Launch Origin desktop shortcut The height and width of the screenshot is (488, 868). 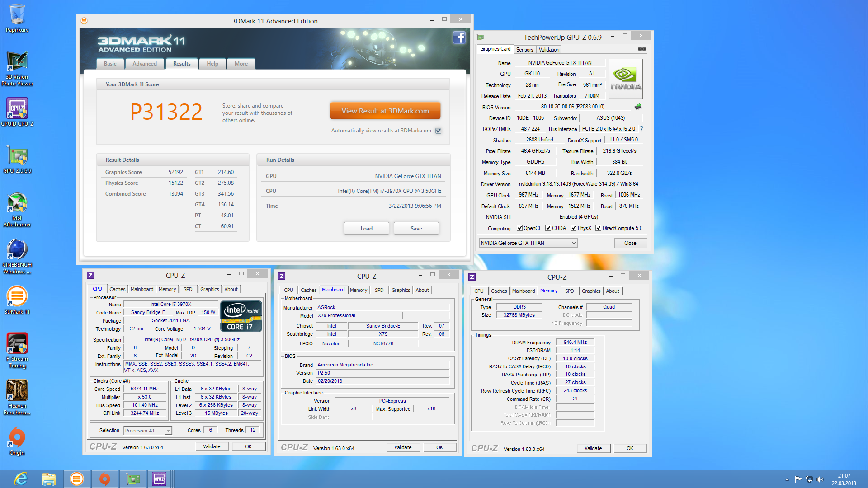click(x=17, y=441)
